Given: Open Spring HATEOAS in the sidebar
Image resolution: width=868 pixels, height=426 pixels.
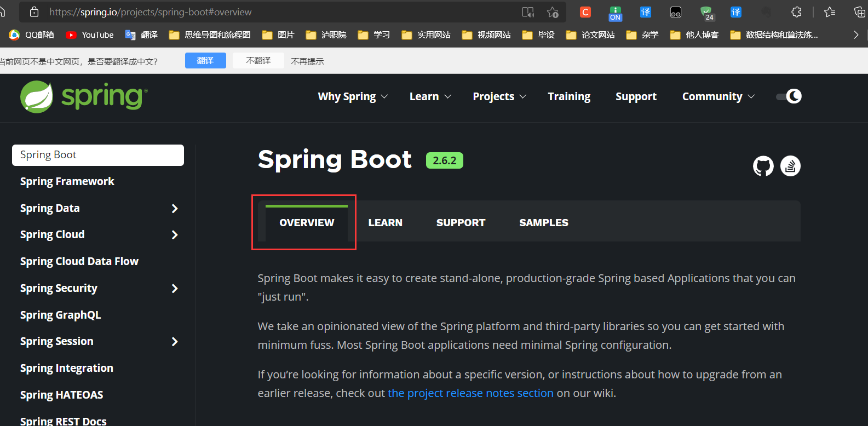Looking at the screenshot, I should pyautogui.click(x=61, y=395).
